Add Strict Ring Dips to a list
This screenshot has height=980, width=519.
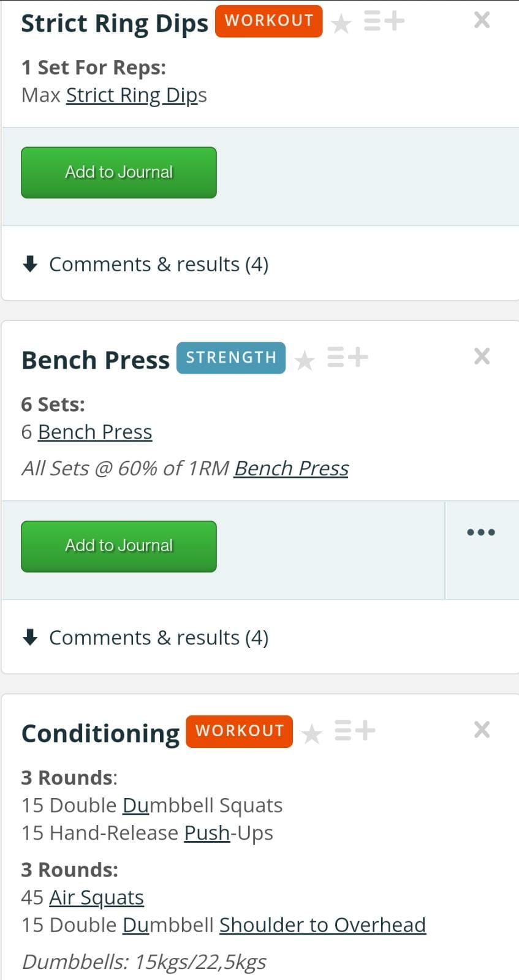click(x=384, y=21)
